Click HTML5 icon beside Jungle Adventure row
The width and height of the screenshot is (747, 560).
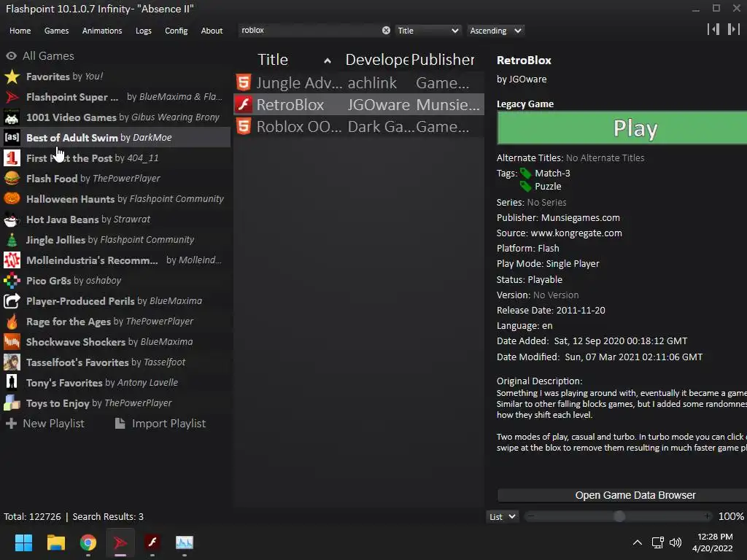[244, 82]
